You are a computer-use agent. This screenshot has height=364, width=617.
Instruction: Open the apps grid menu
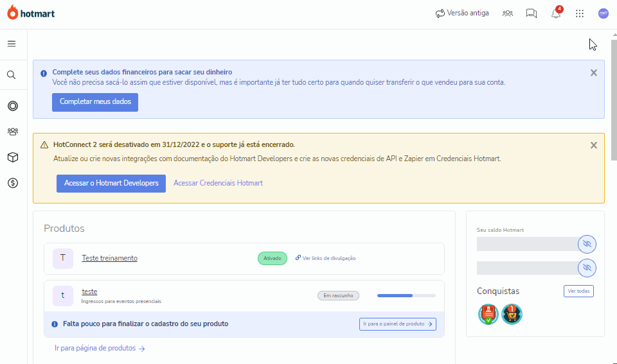580,13
